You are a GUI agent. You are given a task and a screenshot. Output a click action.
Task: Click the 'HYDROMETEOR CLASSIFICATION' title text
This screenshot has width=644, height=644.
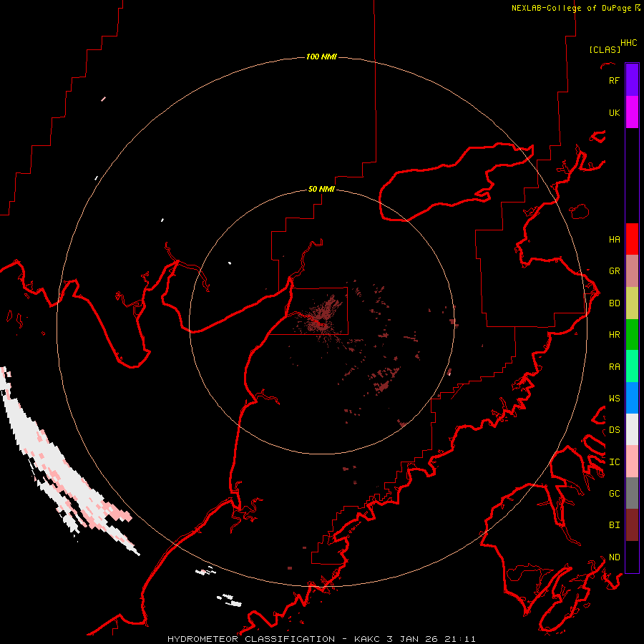pyautogui.click(x=251, y=639)
